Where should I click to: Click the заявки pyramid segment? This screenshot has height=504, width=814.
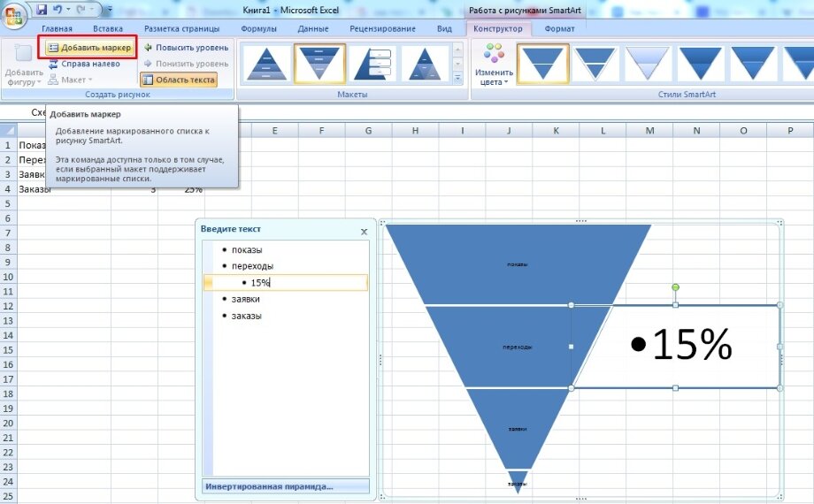pos(518,429)
